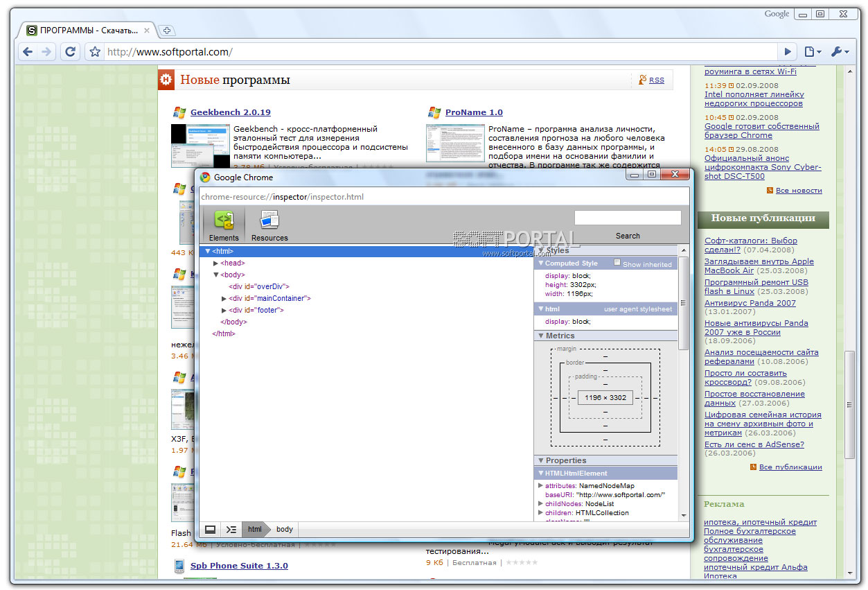Image resolution: width=868 pixels, height=590 pixels.
Task: Click the inspector search input field
Action: 628,218
